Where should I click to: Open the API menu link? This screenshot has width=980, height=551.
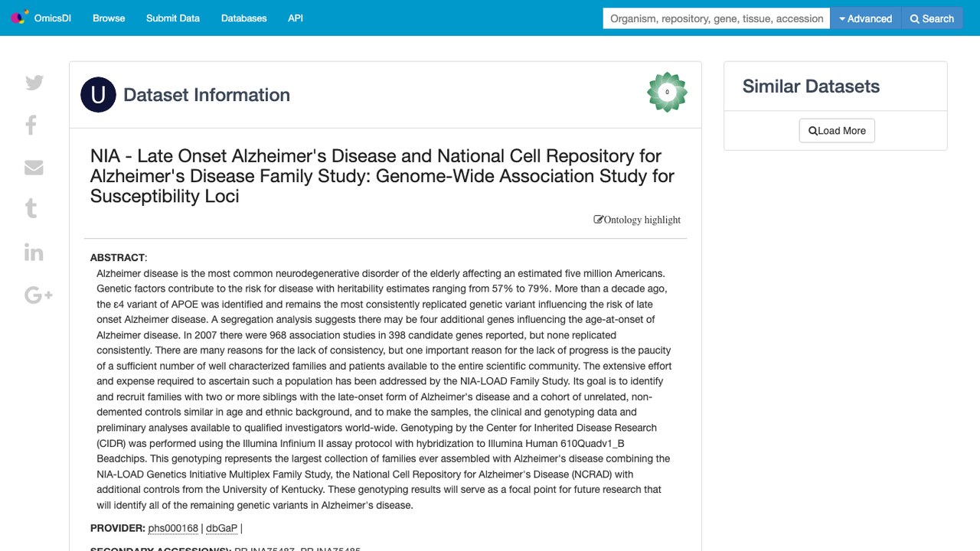[x=296, y=18]
